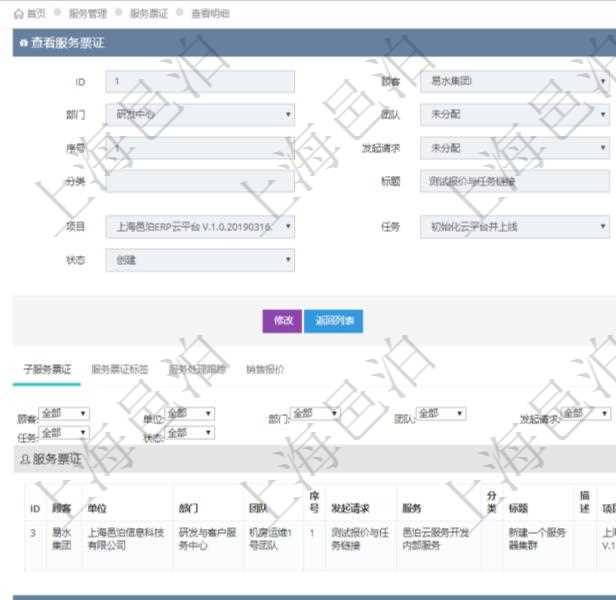Image resolution: width=616 pixels, height=600 pixels.
Task: Click the bell icon beside 服务票证 heading
Action: tap(25, 459)
